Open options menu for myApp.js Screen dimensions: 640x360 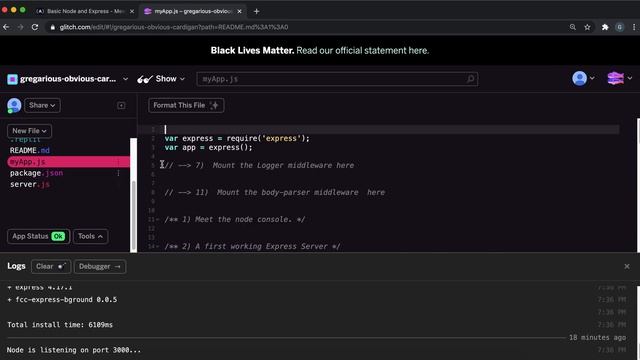point(118,162)
